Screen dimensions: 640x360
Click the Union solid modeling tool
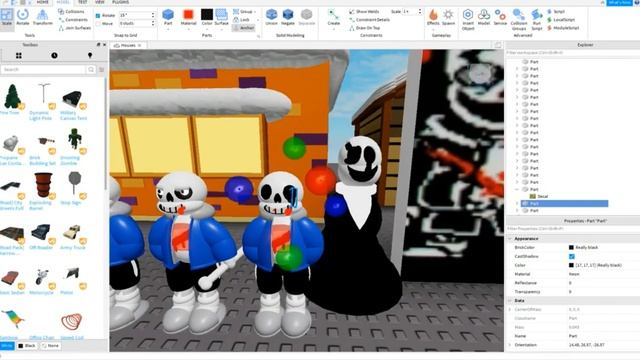(271, 17)
